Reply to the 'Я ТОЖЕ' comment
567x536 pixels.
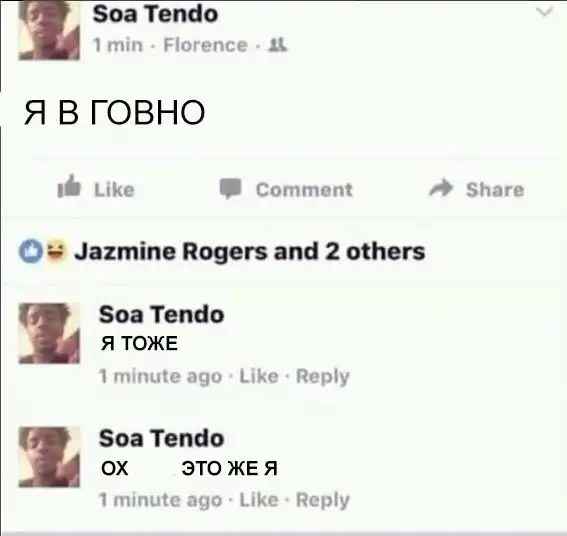tap(323, 377)
